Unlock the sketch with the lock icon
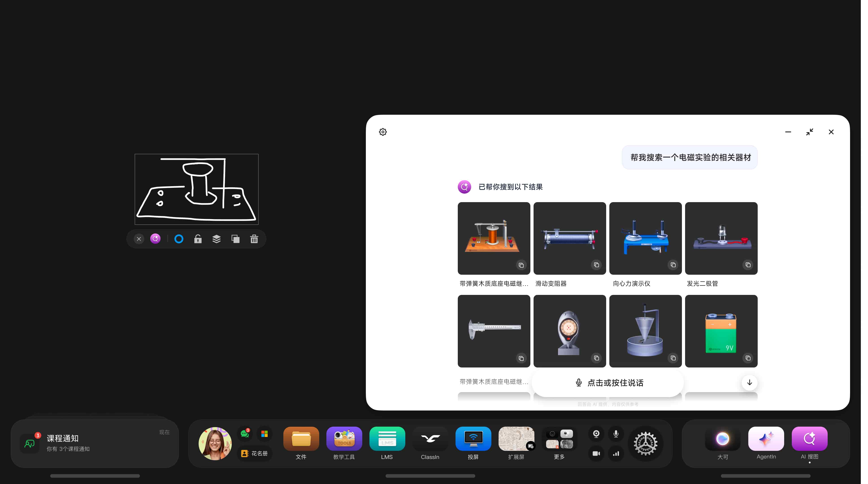 [198, 239]
